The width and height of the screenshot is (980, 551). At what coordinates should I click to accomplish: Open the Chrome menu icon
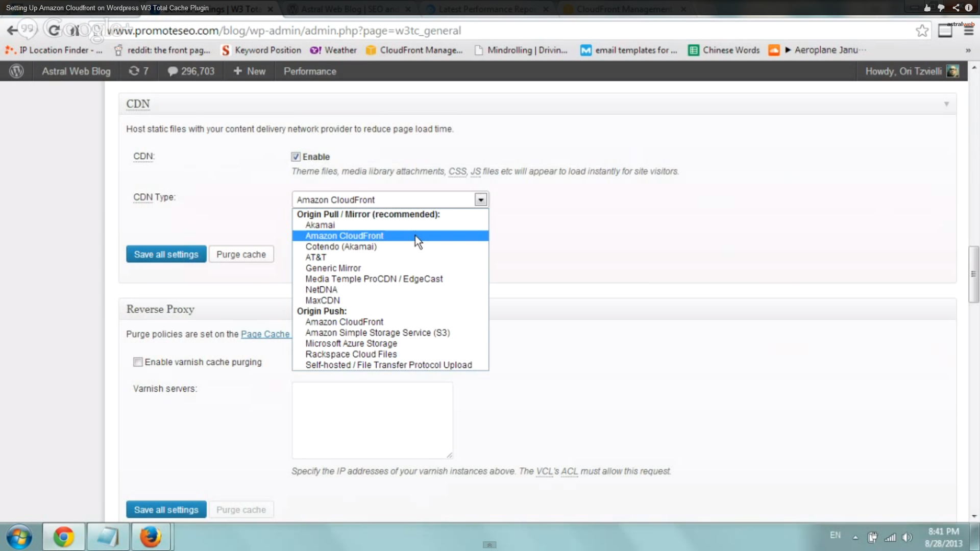tap(968, 32)
